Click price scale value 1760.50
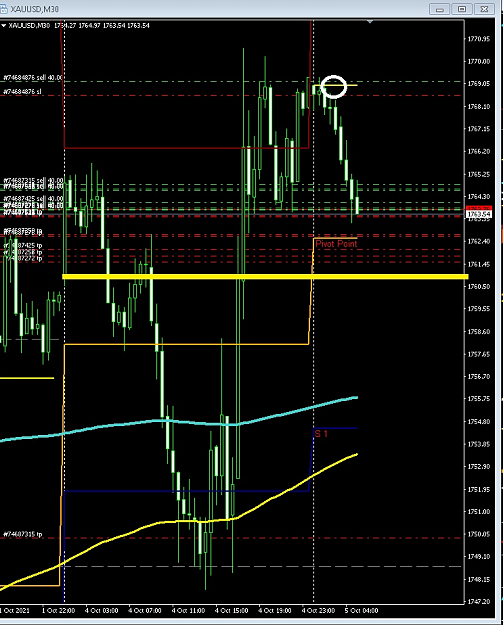The width and height of the screenshot is (503, 625). point(479,287)
